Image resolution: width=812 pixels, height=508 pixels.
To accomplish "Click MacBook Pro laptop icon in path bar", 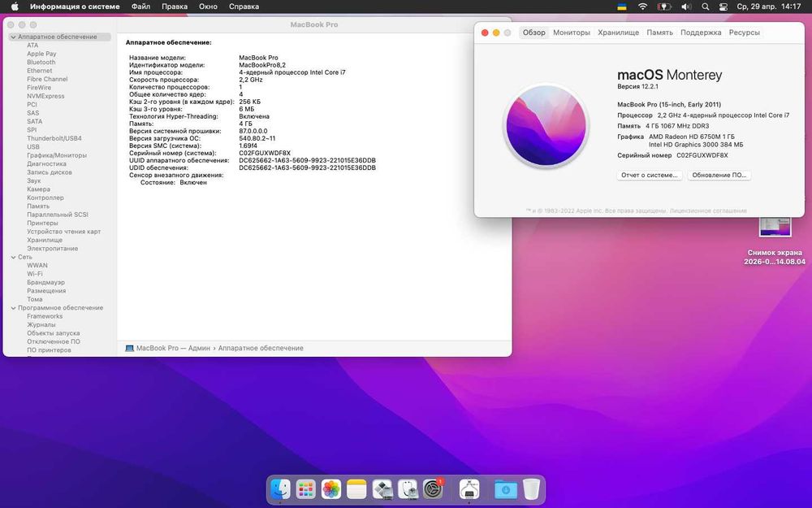I will 129,349.
